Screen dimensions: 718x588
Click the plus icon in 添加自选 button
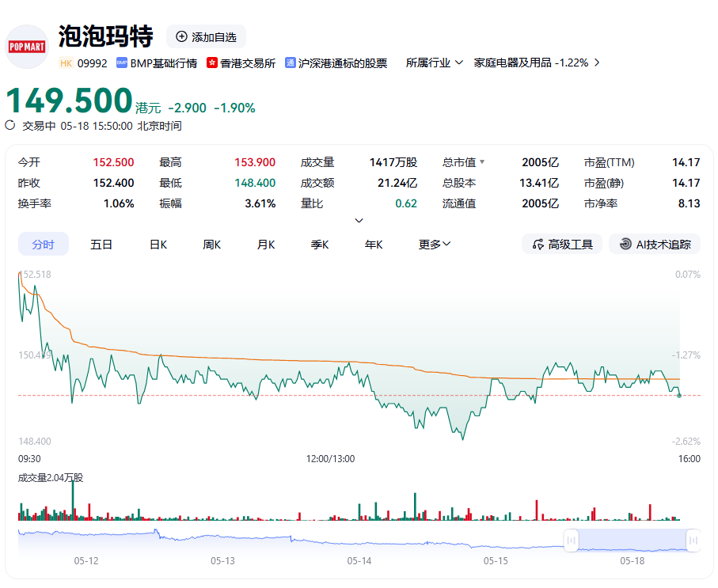coord(182,36)
